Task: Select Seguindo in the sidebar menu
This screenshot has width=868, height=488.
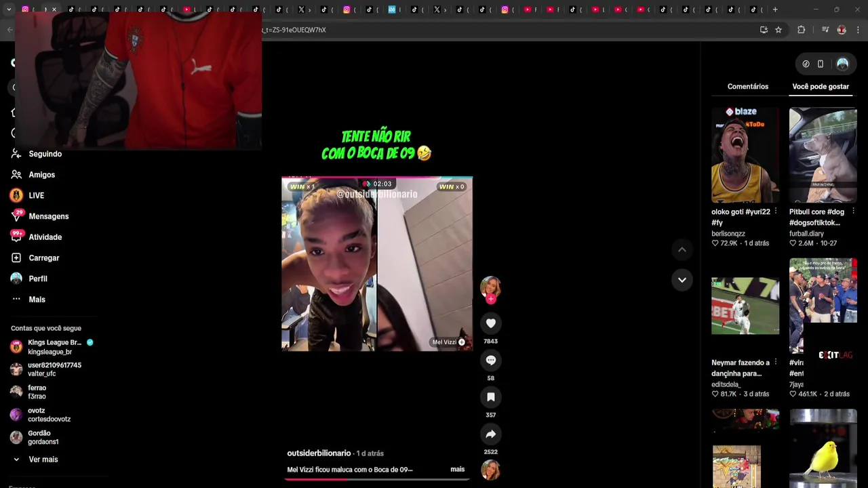Action: click(x=45, y=154)
